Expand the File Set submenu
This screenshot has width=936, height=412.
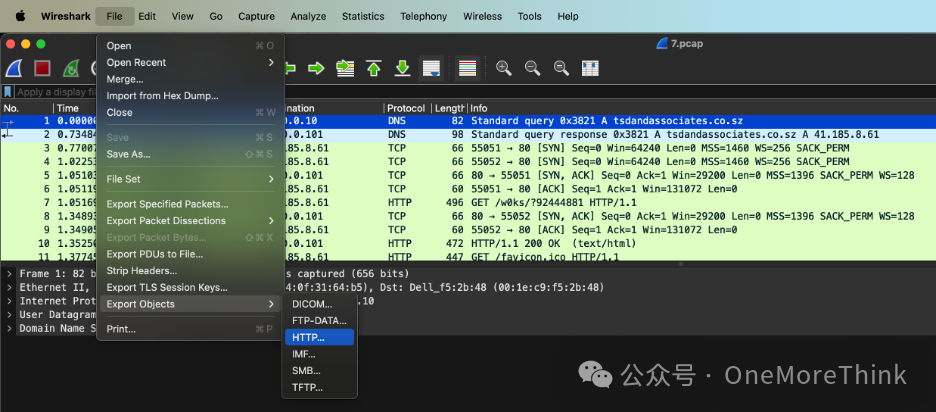click(x=190, y=179)
